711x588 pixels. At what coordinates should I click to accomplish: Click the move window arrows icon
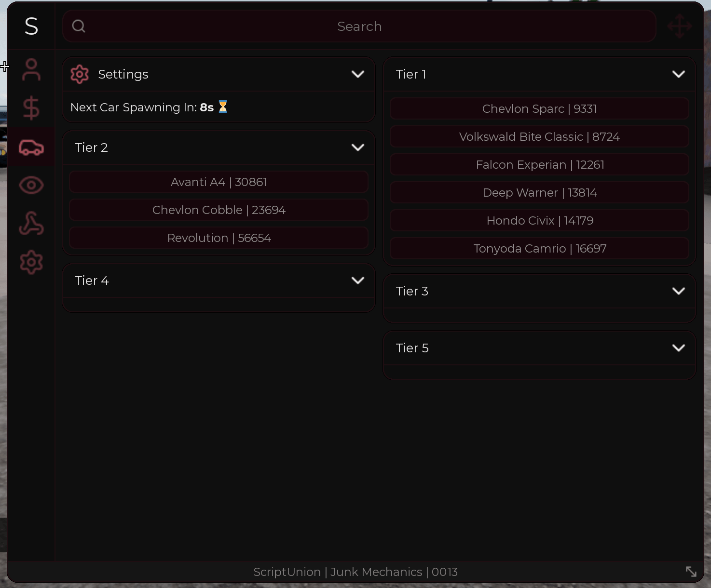(680, 26)
